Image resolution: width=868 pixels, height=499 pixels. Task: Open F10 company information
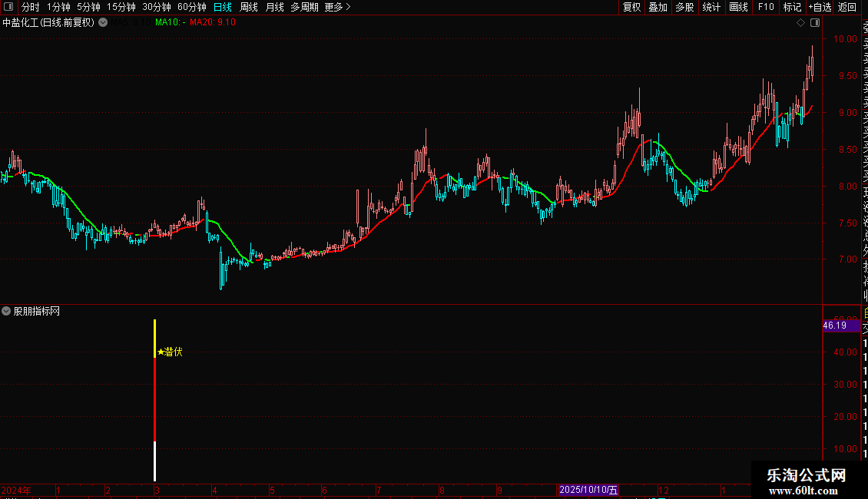pyautogui.click(x=766, y=7)
